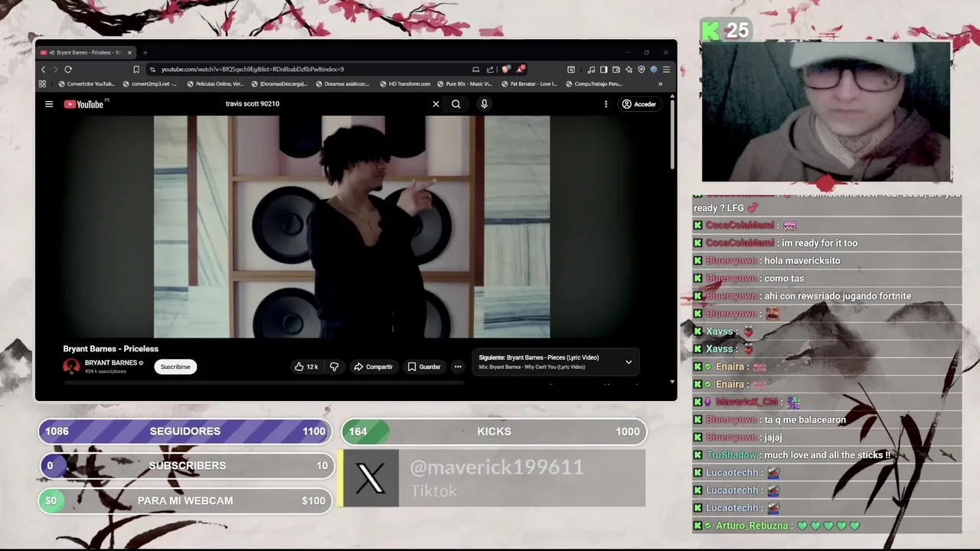Image resolution: width=980 pixels, height=551 pixels.
Task: Click the Compartir button
Action: point(374,367)
